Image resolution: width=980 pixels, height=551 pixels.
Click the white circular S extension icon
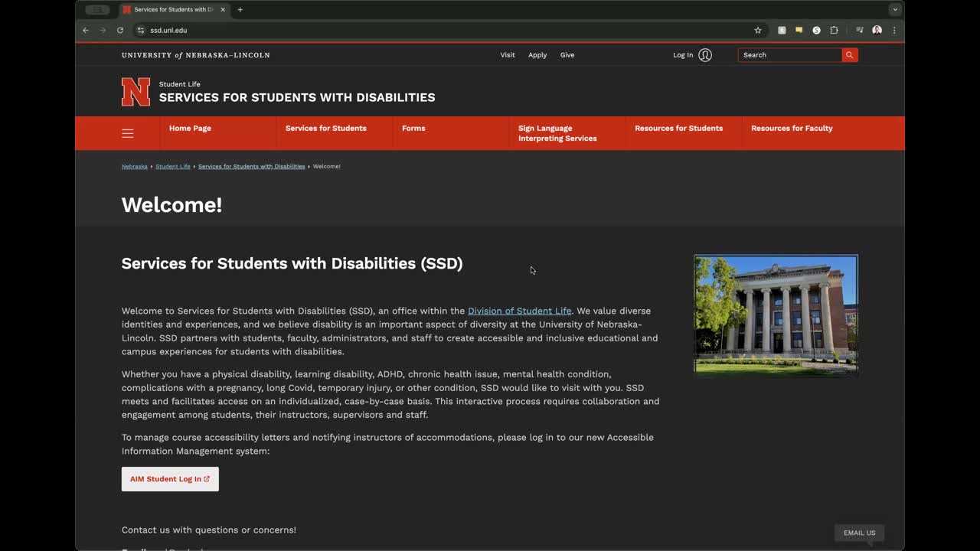[x=816, y=31]
